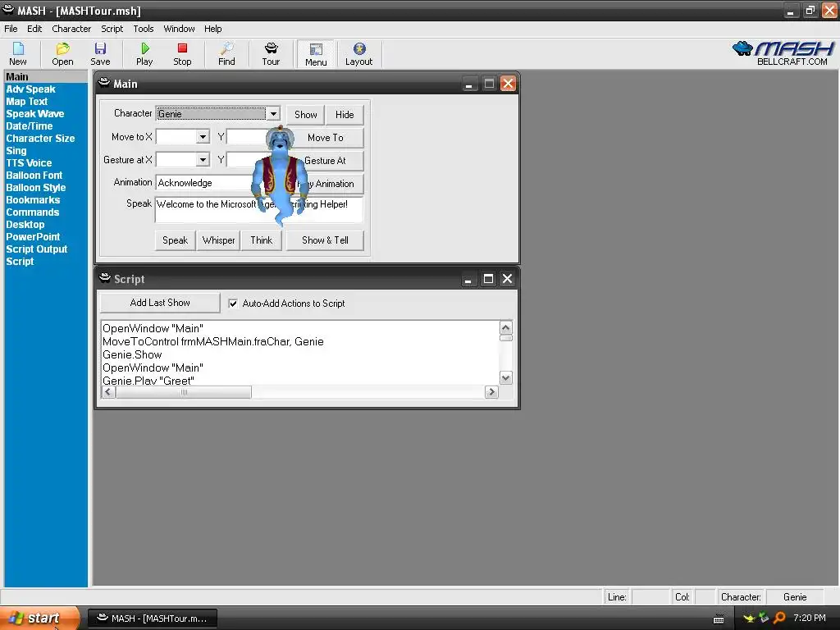
Task: Save the script with the Save icon
Action: pos(100,53)
